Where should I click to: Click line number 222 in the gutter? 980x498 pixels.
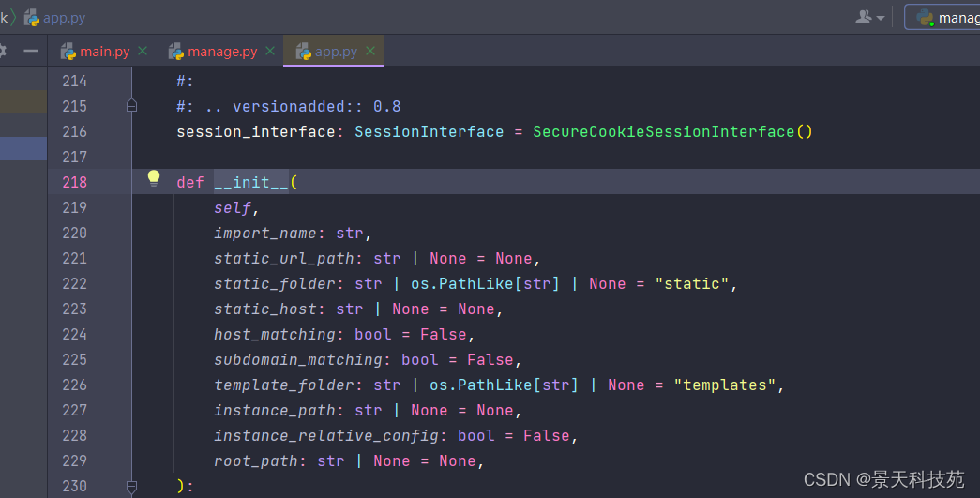74,283
